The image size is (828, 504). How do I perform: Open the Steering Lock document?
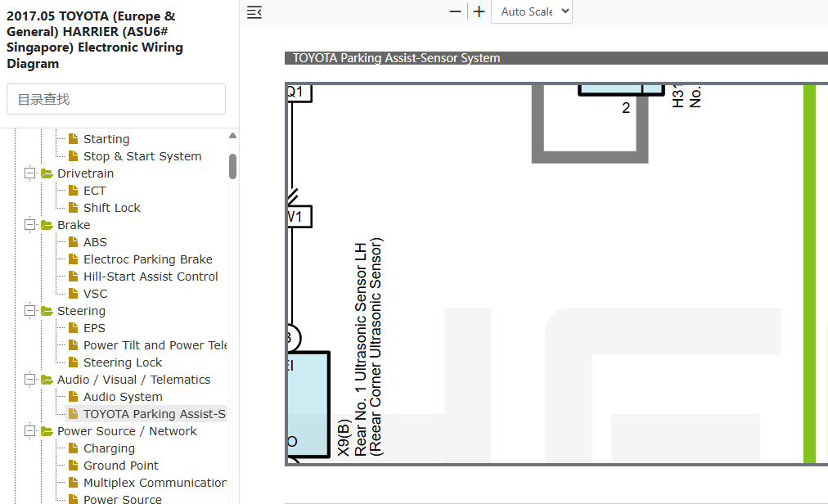123,362
